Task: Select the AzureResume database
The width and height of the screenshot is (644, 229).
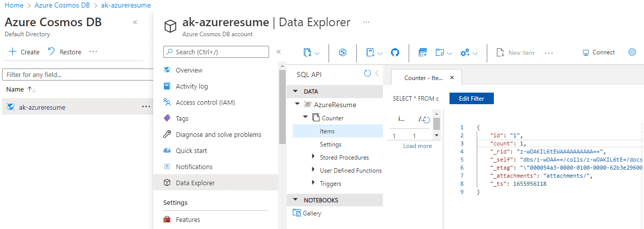Action: point(335,105)
